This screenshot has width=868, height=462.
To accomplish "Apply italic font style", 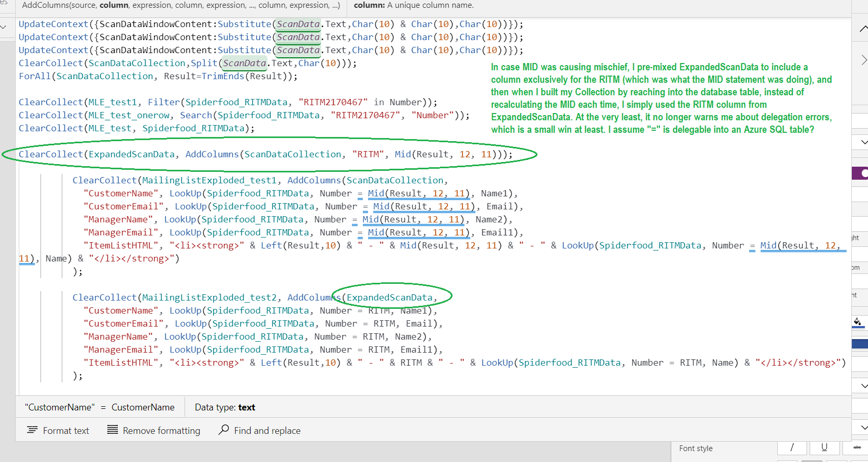I will (792, 447).
